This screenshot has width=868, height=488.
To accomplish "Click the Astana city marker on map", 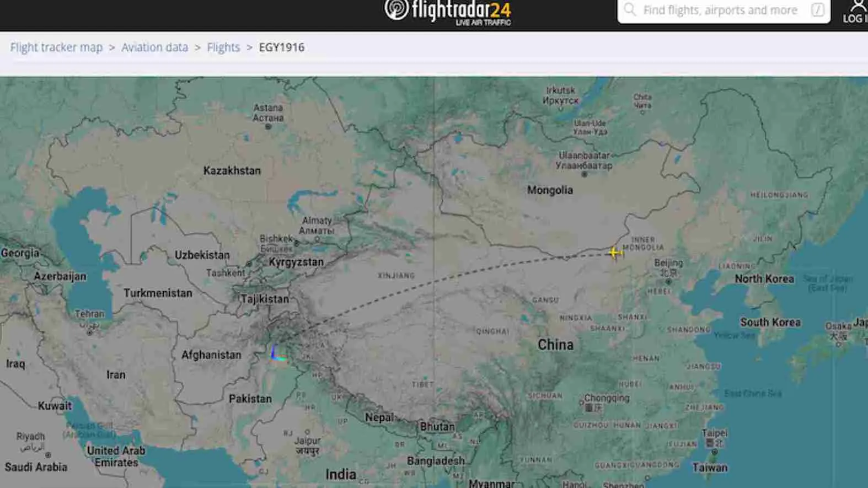I will [268, 126].
